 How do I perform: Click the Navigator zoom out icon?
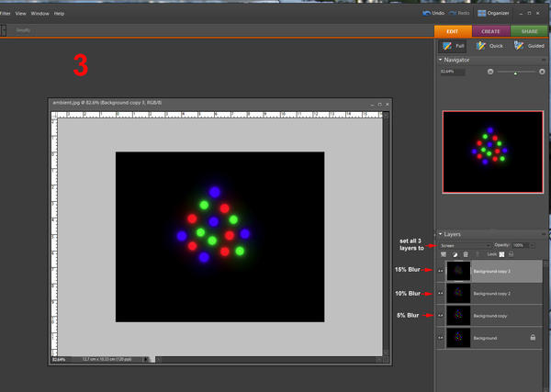tap(490, 72)
